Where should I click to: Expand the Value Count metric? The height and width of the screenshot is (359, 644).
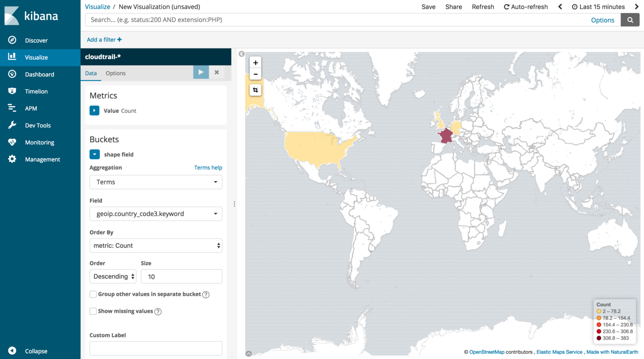[95, 111]
